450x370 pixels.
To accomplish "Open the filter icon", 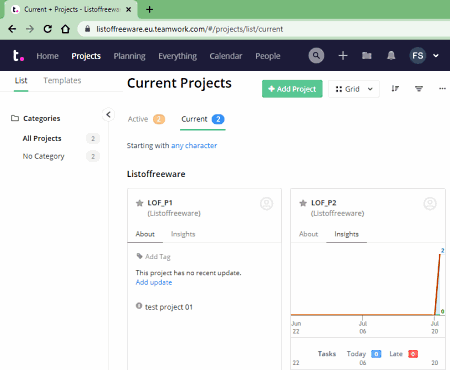I will [x=419, y=89].
